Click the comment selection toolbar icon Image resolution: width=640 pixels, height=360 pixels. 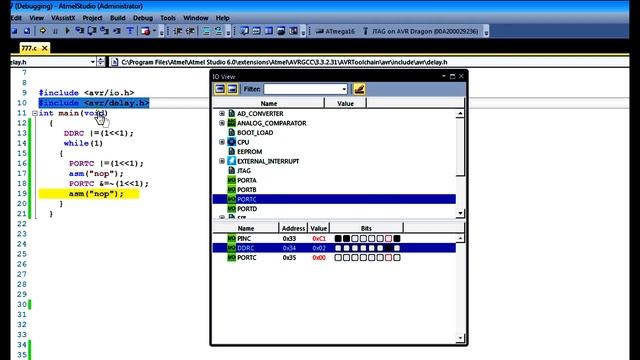tap(206, 31)
